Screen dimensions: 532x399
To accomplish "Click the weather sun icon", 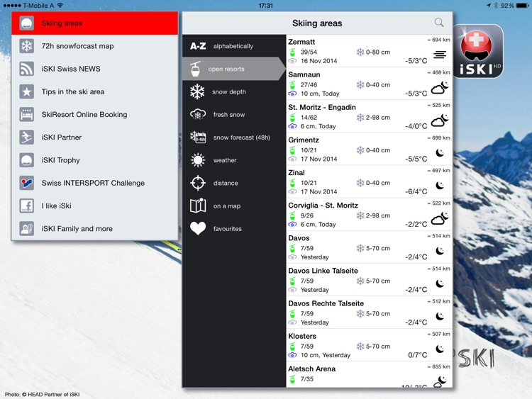I will (198, 160).
